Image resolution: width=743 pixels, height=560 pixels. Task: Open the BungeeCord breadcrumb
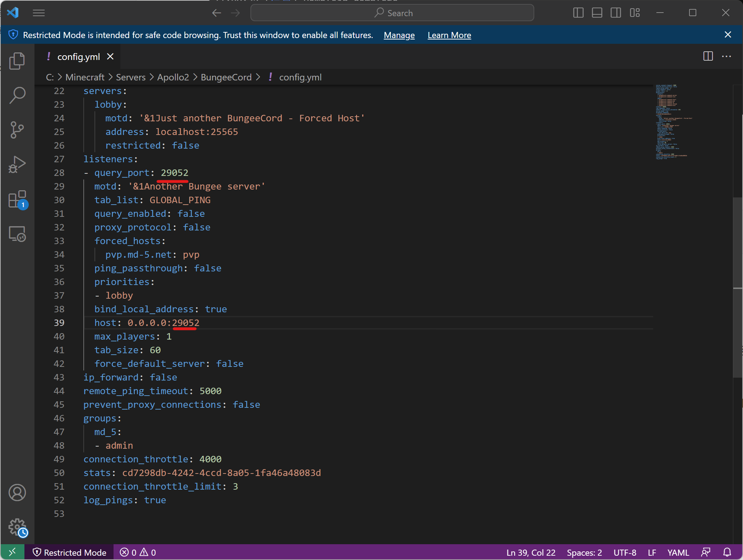pos(226,77)
